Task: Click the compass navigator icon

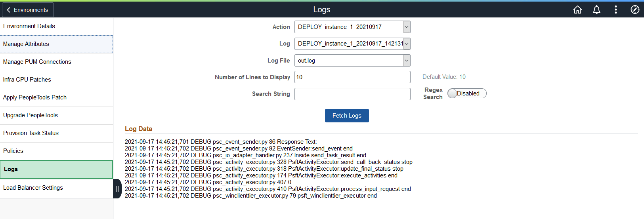Action: [635, 10]
